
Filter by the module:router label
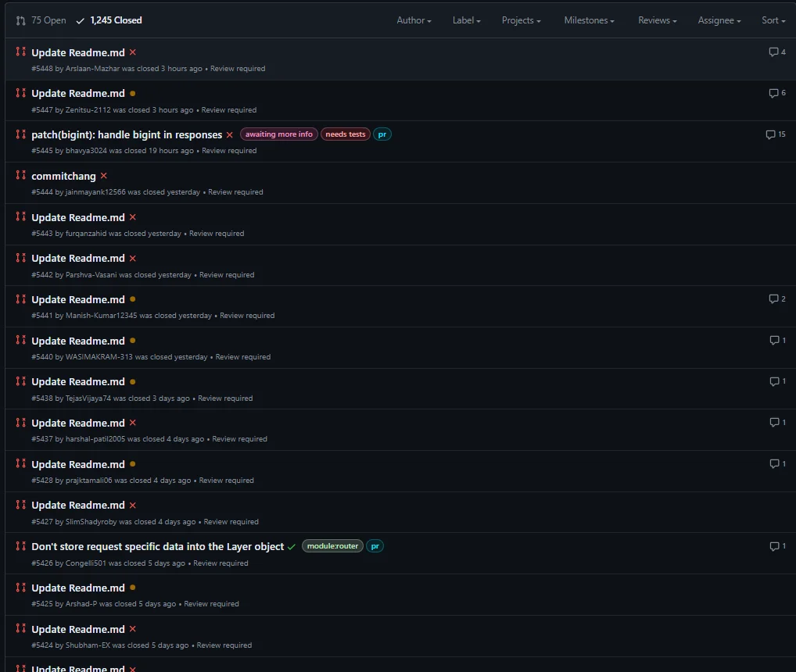pos(332,546)
